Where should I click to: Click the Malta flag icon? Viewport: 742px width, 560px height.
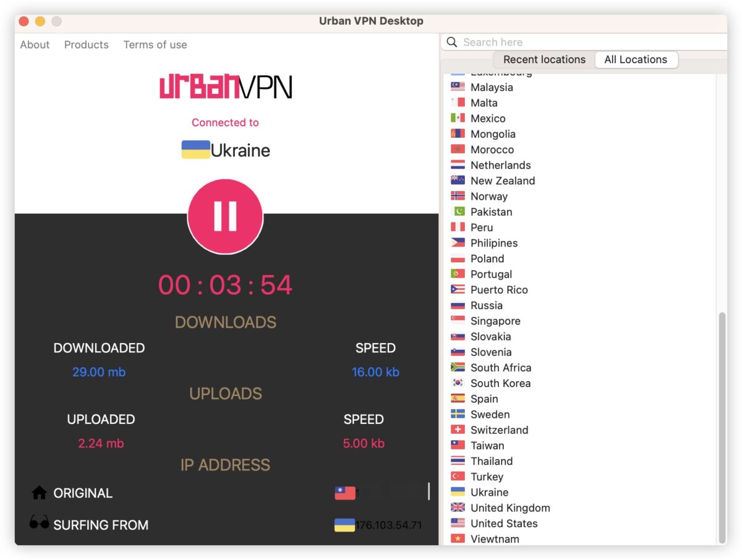pyautogui.click(x=458, y=103)
